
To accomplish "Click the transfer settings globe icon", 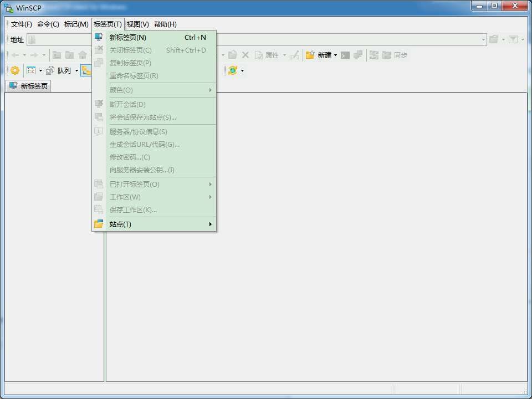I will pos(233,70).
